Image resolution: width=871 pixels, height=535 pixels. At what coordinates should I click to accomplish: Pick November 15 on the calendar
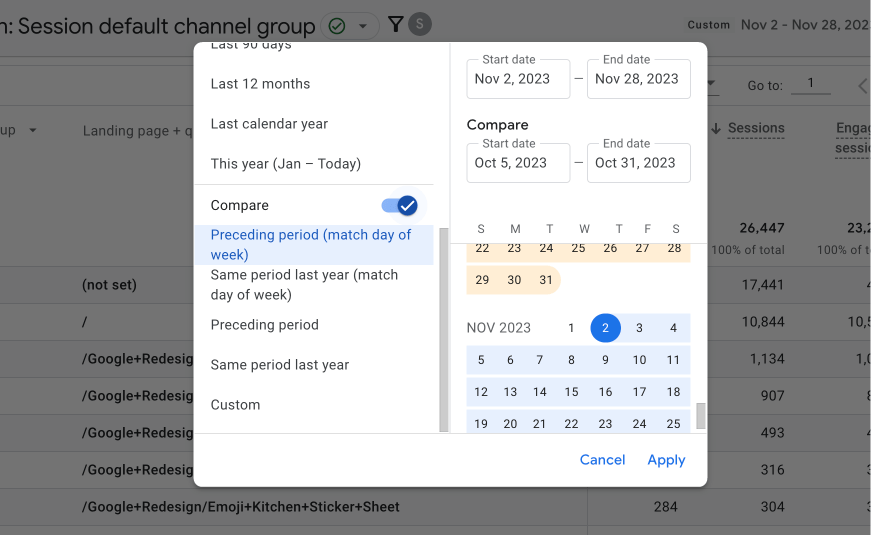pos(571,392)
